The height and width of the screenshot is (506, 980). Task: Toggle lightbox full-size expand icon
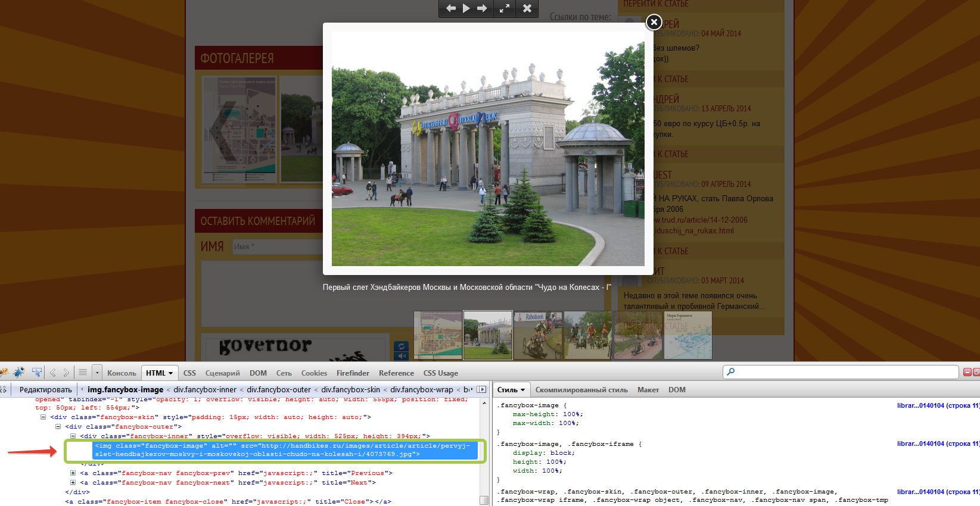pyautogui.click(x=505, y=8)
